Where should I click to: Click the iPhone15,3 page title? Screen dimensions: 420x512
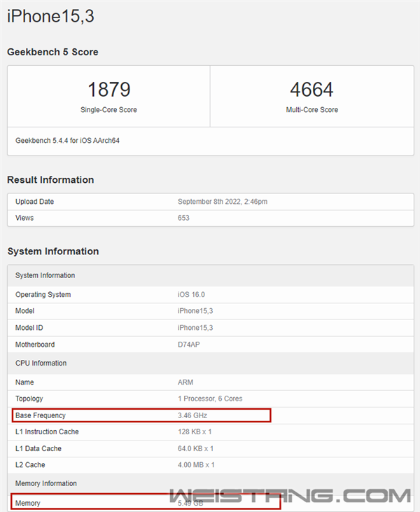(x=50, y=16)
